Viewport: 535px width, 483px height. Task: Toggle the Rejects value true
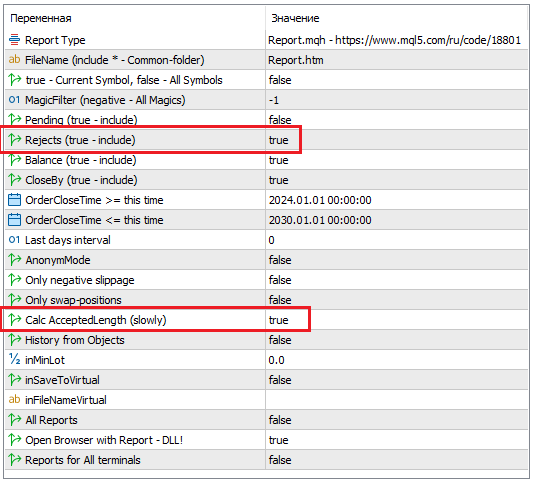tap(278, 140)
